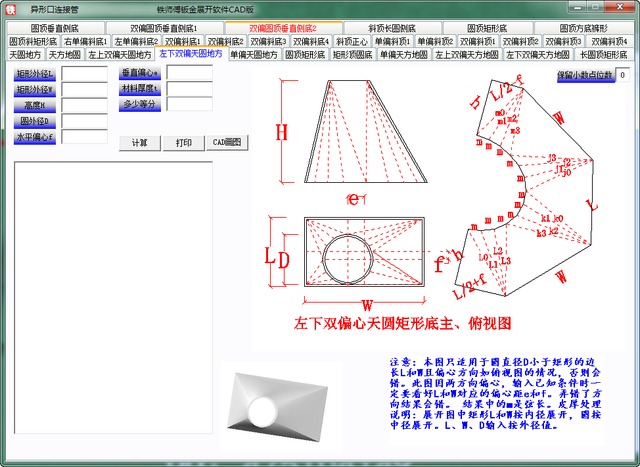Click the 垂直偏心e label button
This screenshot has height=467, width=640.
[x=140, y=73]
